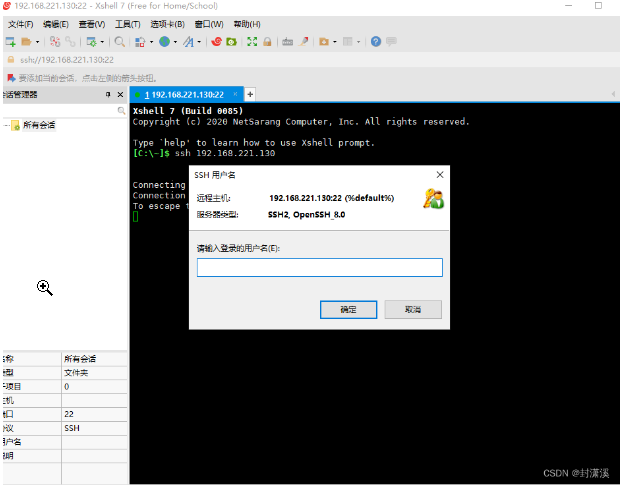Click the layout panes toolbar icon

348,42
